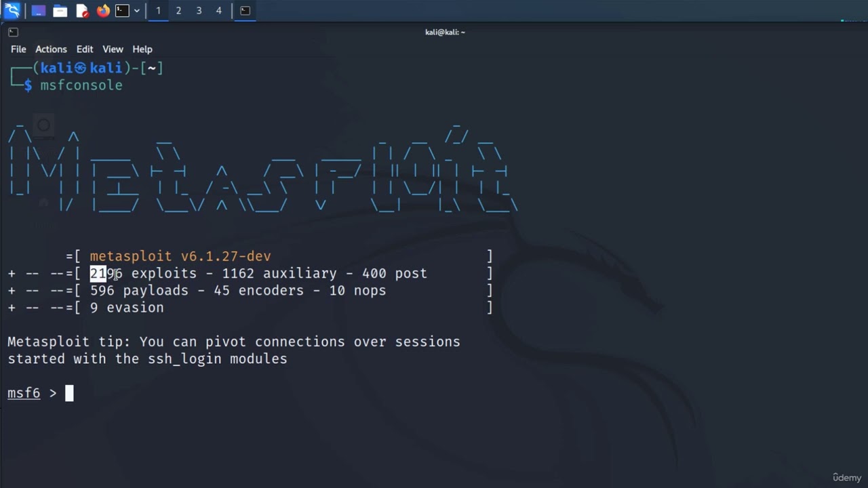
Task: Open the file manager from the panel
Action: pyautogui.click(x=60, y=11)
